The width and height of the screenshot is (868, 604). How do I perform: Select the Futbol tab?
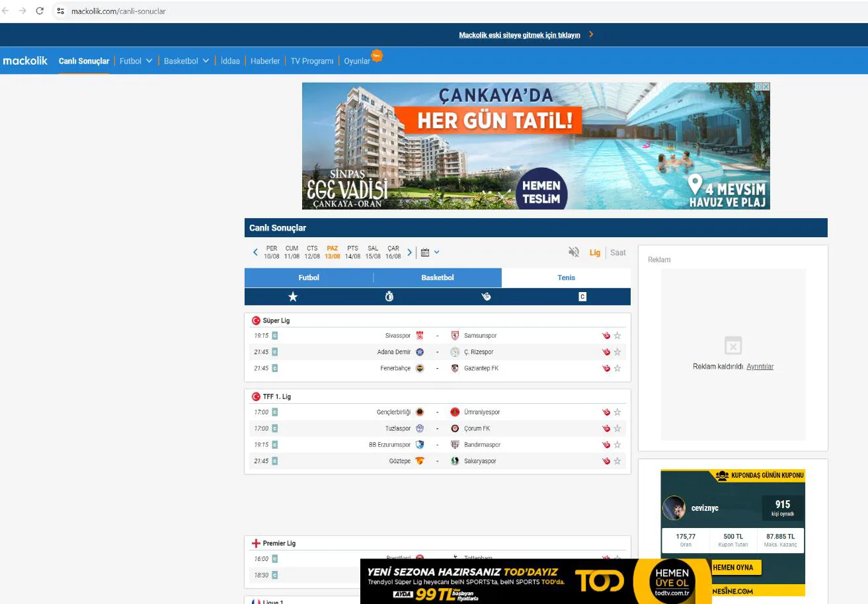(309, 278)
